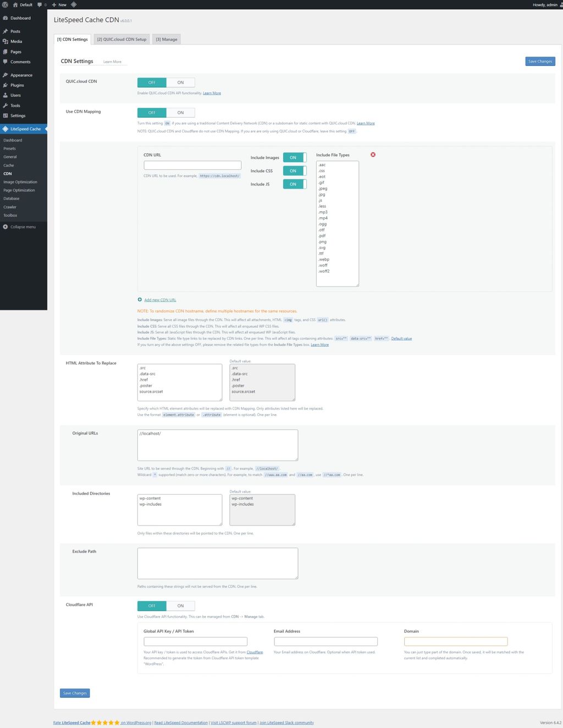Viewport: 563px width, 728px height.
Task: Remove the CDN URL mapping with red X
Action: [x=373, y=155]
